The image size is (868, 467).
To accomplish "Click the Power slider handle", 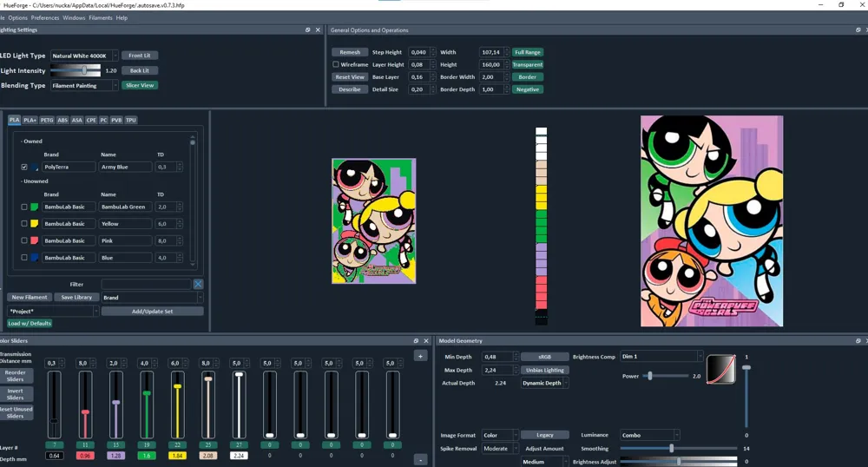I will click(x=650, y=376).
